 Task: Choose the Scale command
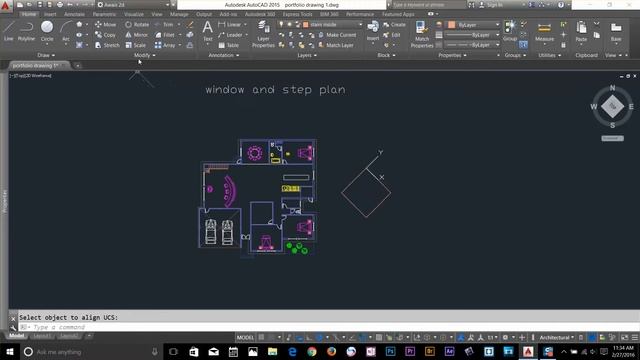pyautogui.click(x=136, y=45)
